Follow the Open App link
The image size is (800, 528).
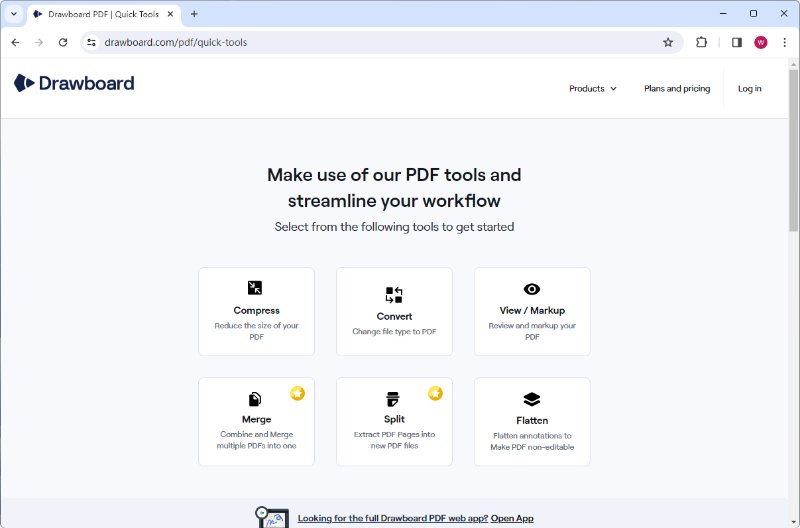[x=512, y=518]
